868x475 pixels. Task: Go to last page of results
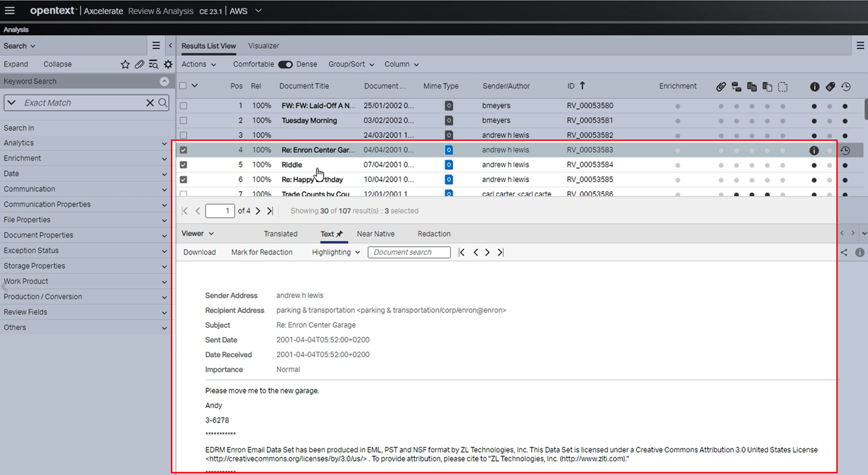pos(270,211)
